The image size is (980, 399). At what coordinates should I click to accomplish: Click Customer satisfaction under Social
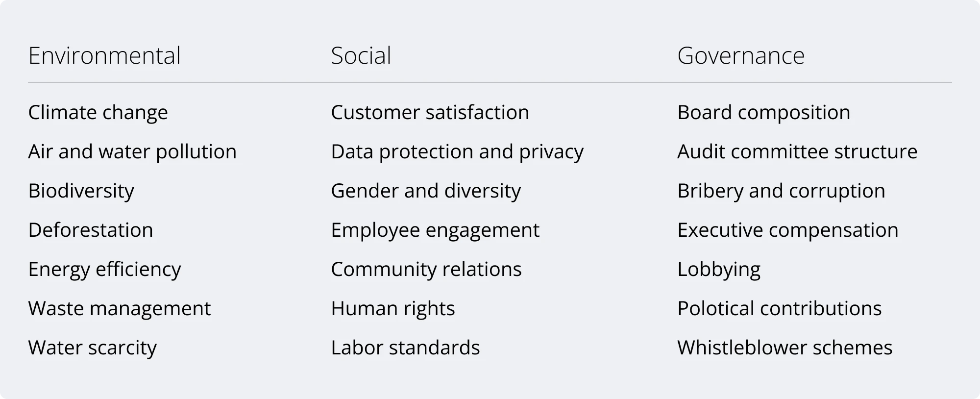[430, 112]
